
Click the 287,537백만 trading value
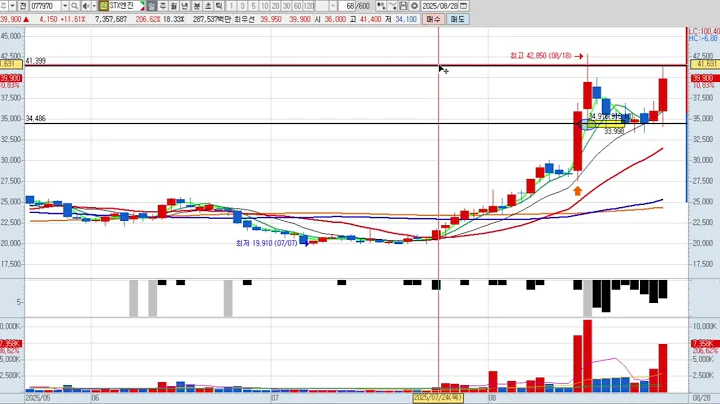click(x=213, y=19)
